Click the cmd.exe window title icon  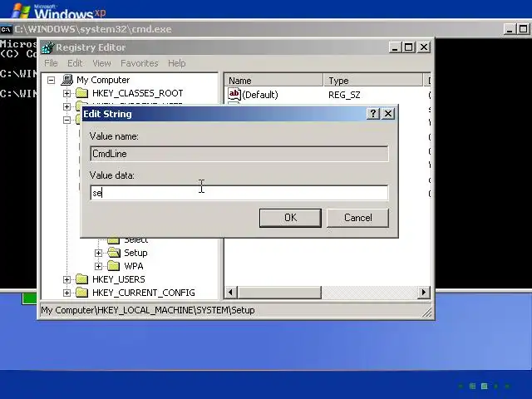[x=6, y=29]
